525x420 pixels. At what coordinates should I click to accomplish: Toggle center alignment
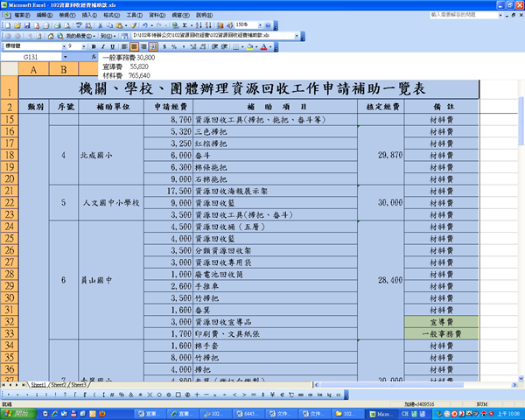click(134, 47)
